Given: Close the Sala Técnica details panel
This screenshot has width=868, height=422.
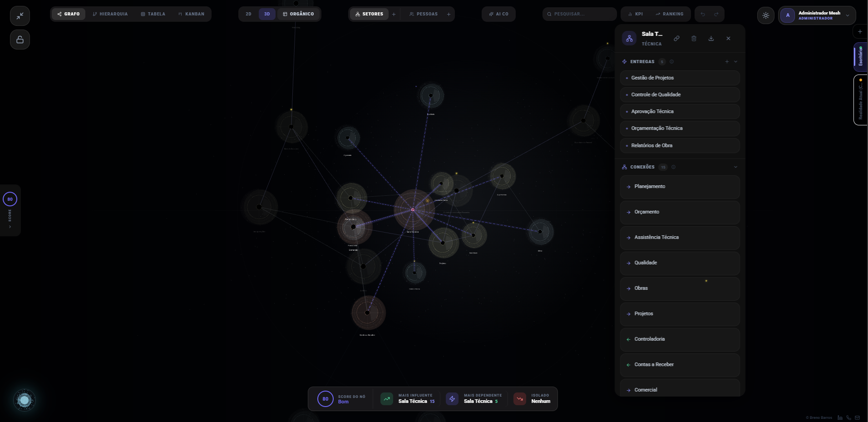Looking at the screenshot, I should (728, 39).
